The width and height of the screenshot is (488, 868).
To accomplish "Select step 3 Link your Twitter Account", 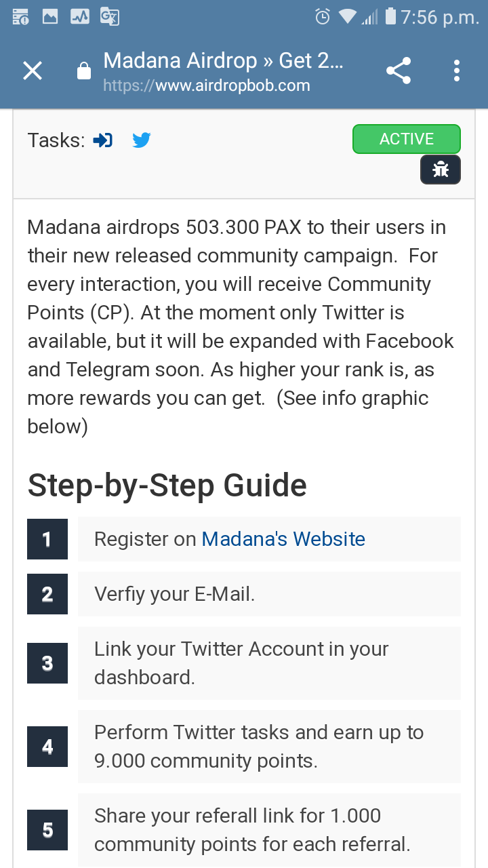I will (269, 663).
